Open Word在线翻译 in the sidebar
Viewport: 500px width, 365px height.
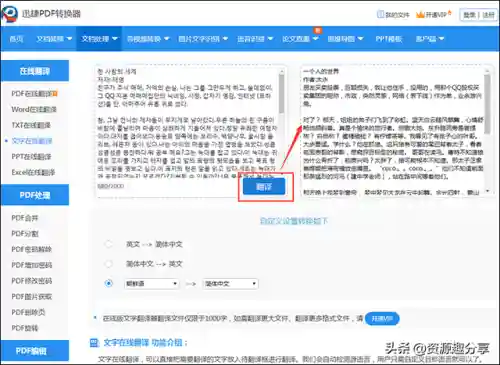(x=34, y=109)
